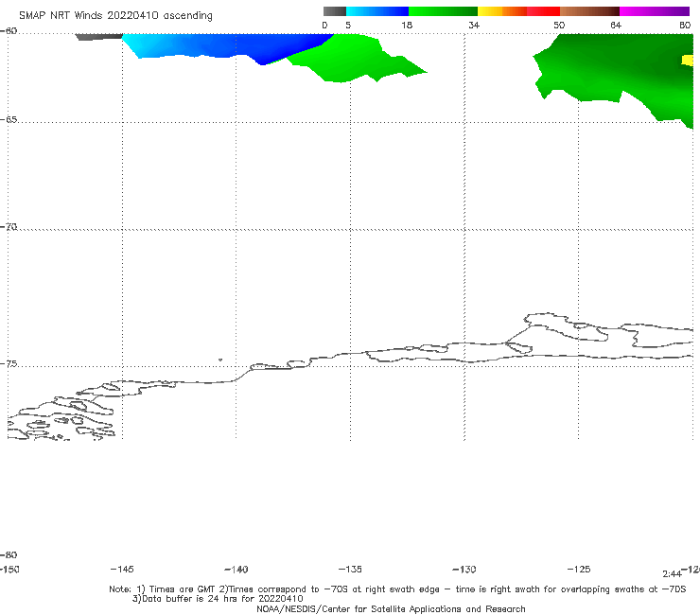Screen dimensions: 700x615
Task: Click the color scale label '34'
Action: 474,25
